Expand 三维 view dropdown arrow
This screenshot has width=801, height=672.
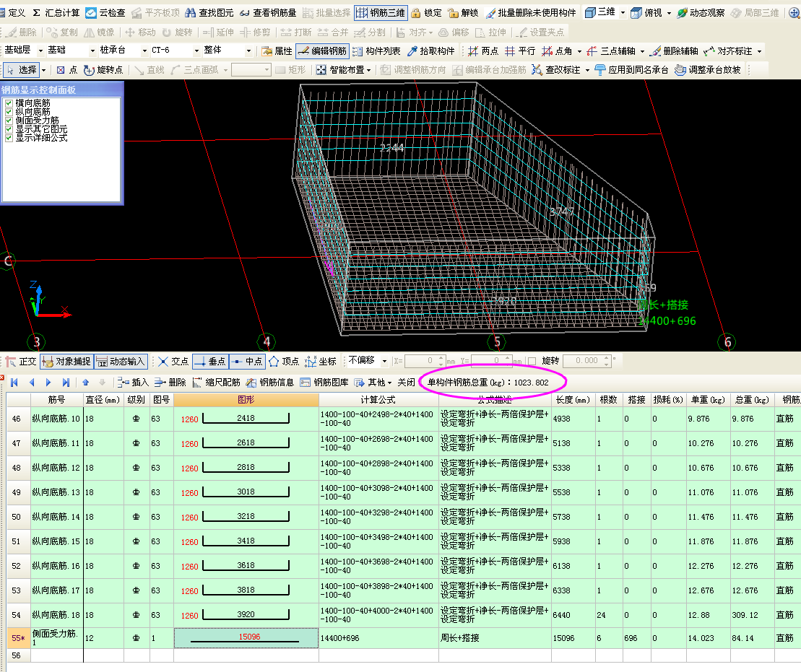pos(623,13)
